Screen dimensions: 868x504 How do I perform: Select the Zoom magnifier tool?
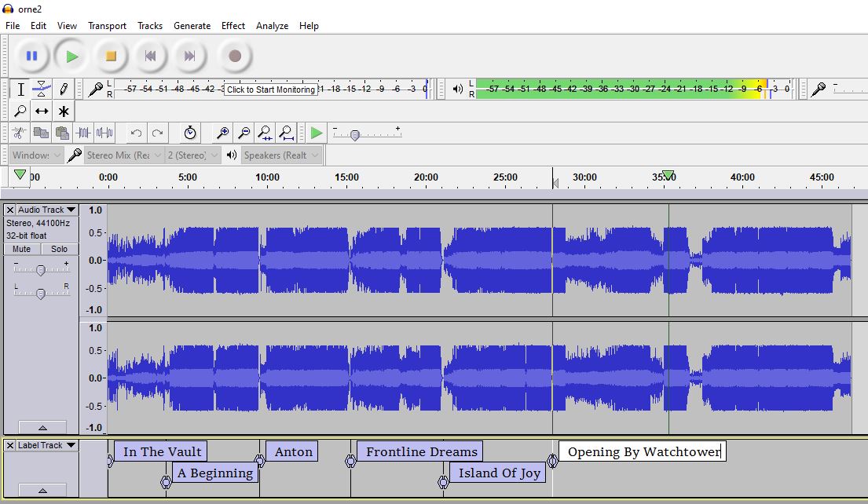(x=20, y=111)
